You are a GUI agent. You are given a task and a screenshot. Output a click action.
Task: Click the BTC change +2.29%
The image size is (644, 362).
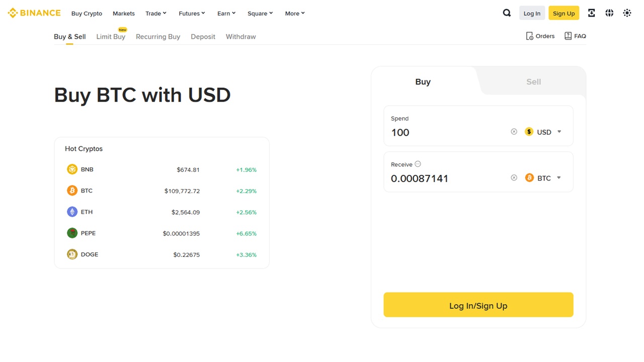(246, 191)
